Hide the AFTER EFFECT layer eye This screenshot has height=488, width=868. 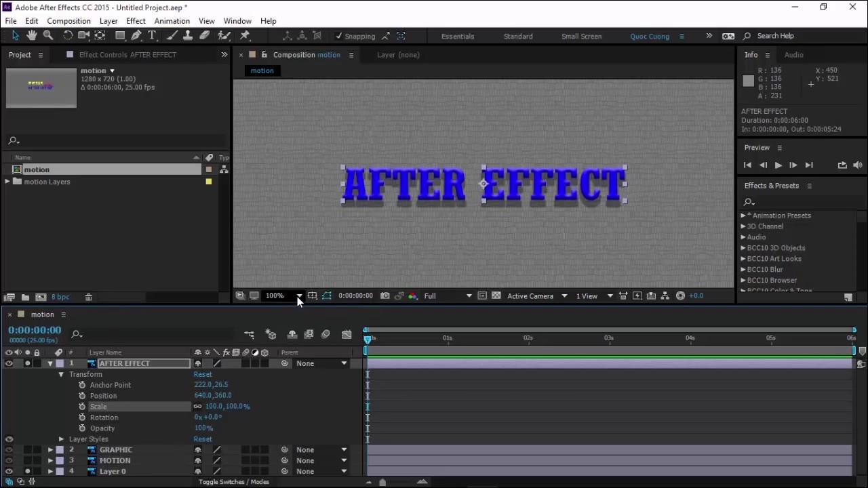pyautogui.click(x=9, y=363)
